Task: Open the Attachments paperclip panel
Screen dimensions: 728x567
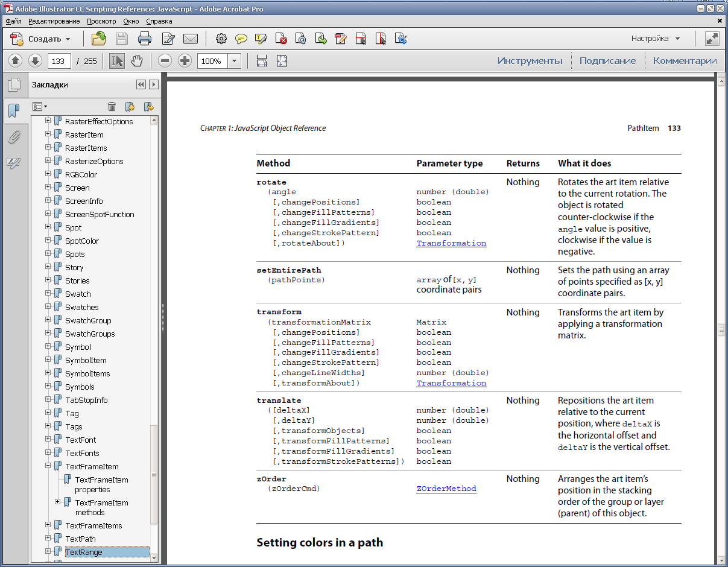Action: pyautogui.click(x=14, y=137)
